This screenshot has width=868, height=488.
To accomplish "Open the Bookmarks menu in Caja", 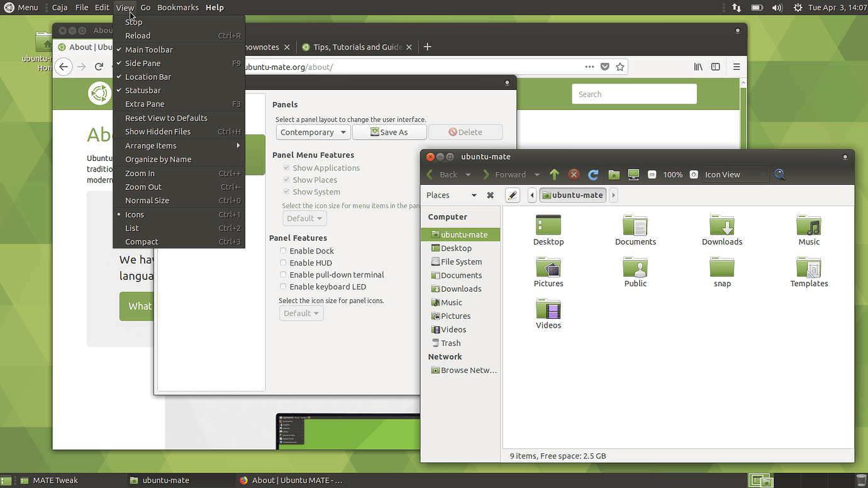I will (177, 7).
